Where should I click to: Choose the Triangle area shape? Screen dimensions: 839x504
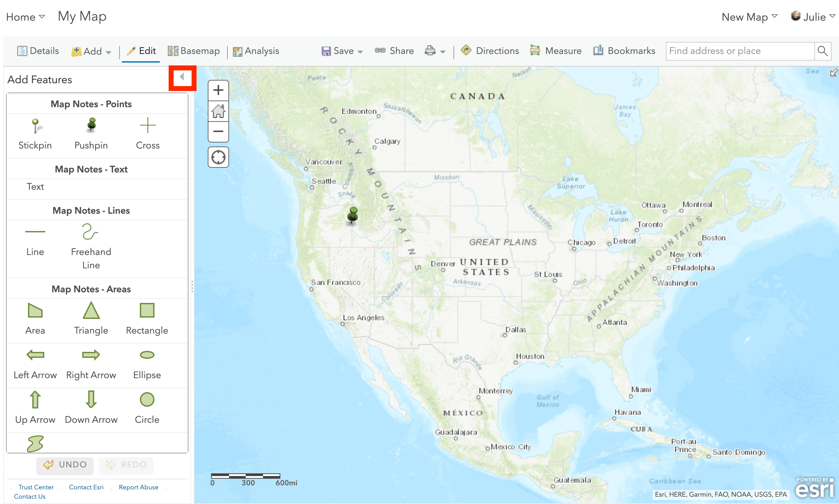click(91, 318)
